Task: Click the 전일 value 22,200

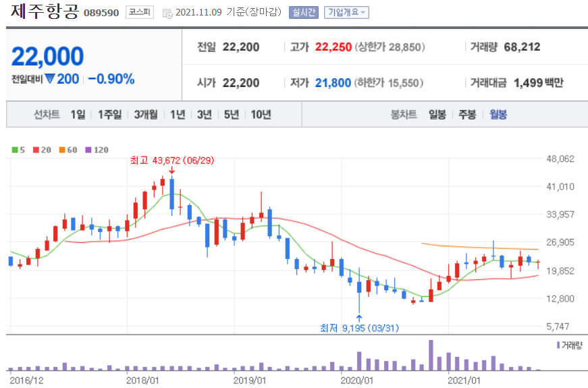Action: [241, 47]
